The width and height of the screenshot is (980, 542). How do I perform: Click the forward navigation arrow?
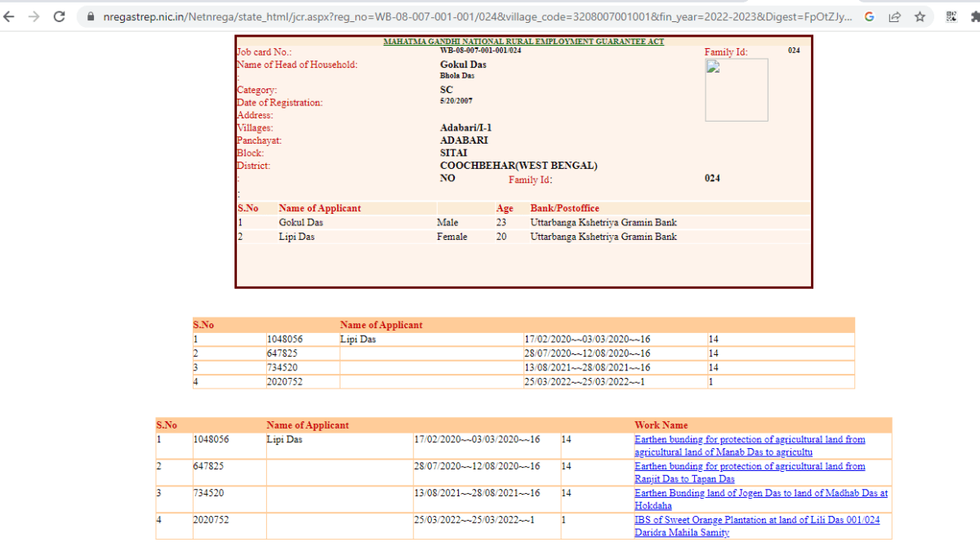coord(34,15)
